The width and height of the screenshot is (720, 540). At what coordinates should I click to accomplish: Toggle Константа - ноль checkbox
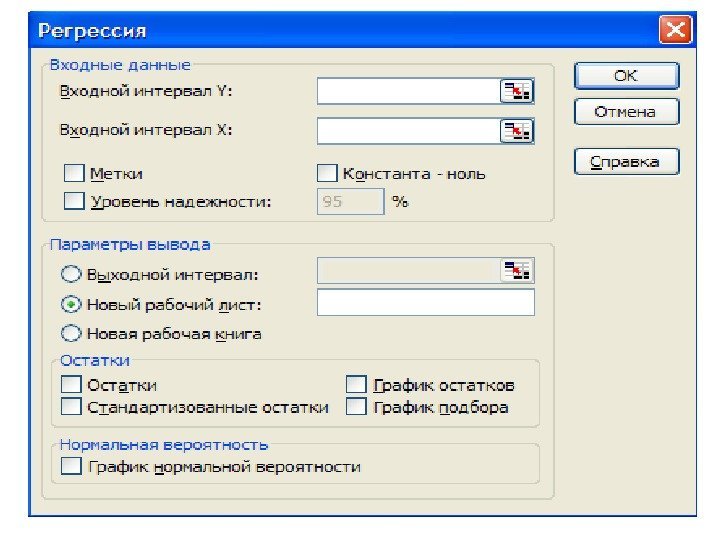(327, 173)
